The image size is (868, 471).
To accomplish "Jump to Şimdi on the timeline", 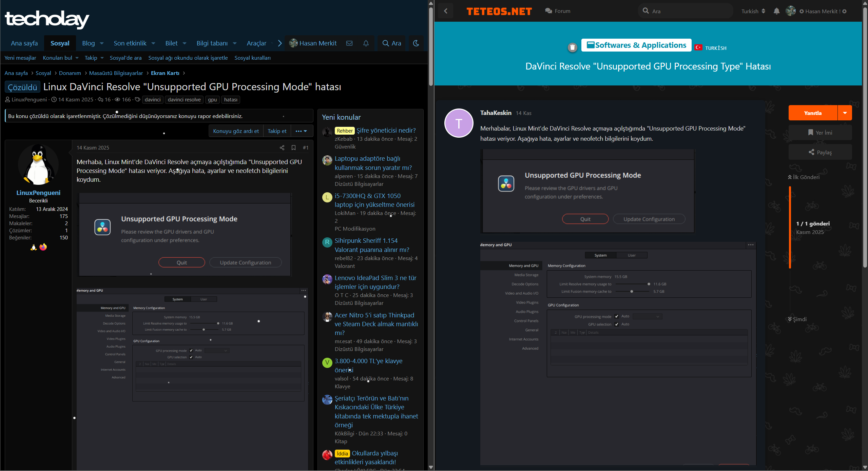I will pyautogui.click(x=797, y=319).
